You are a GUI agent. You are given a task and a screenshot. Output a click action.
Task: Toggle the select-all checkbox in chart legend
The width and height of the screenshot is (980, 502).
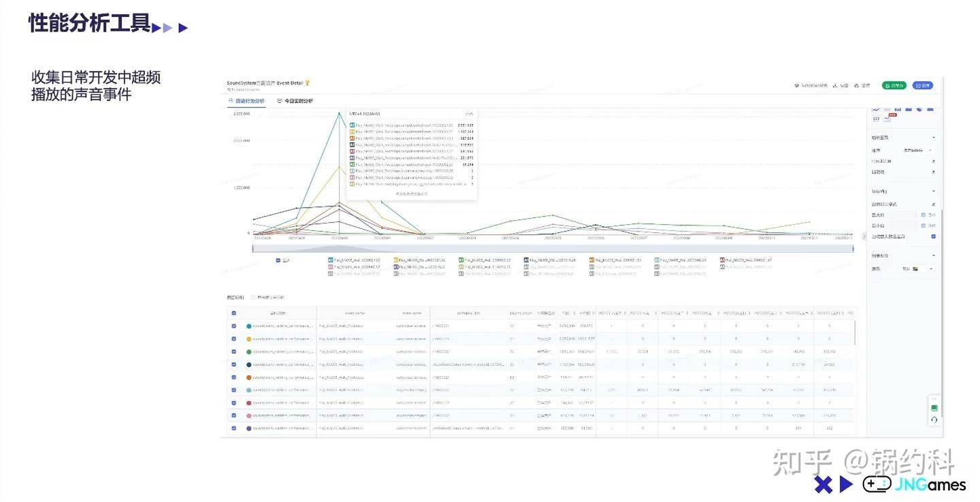coord(278,260)
